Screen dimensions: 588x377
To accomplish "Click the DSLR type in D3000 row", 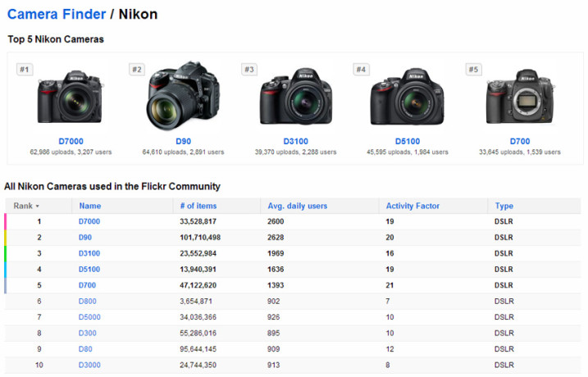I will [x=504, y=365].
